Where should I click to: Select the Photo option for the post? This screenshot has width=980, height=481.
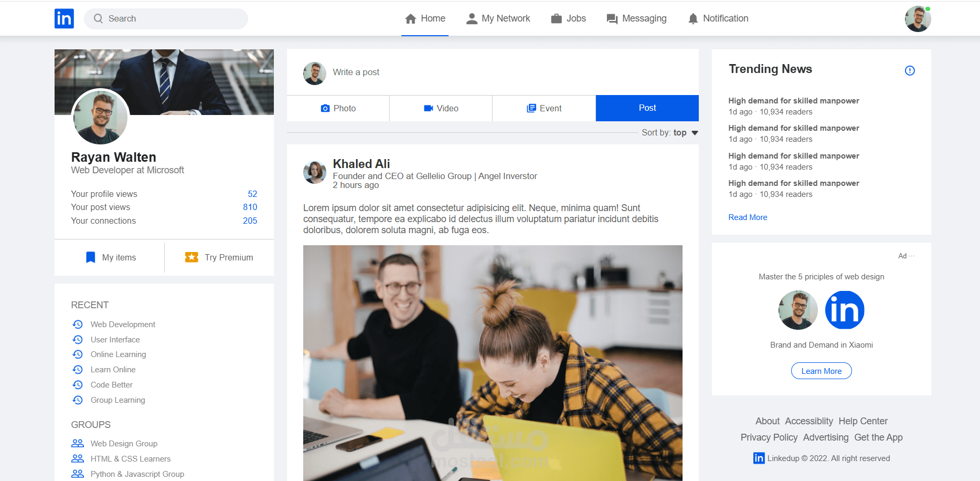pyautogui.click(x=338, y=108)
